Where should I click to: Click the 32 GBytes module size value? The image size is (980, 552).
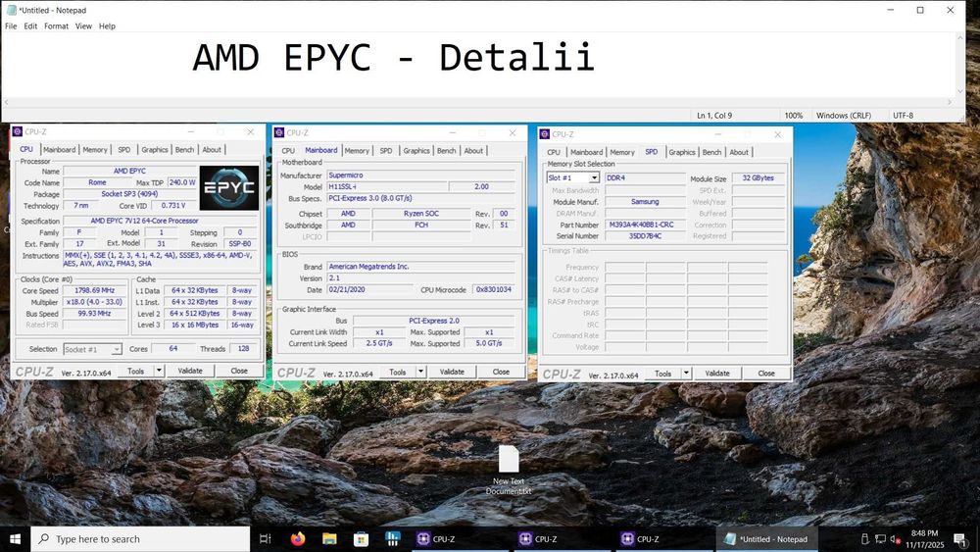click(758, 178)
